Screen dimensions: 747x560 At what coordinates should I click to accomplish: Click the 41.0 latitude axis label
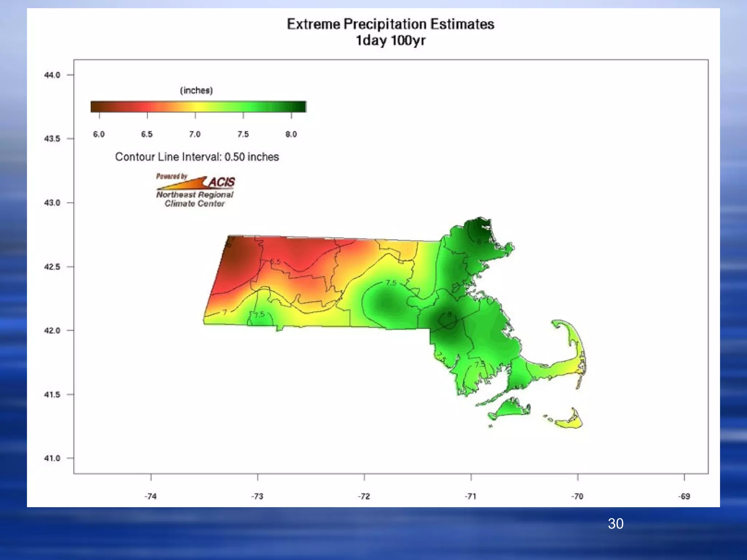[52, 458]
